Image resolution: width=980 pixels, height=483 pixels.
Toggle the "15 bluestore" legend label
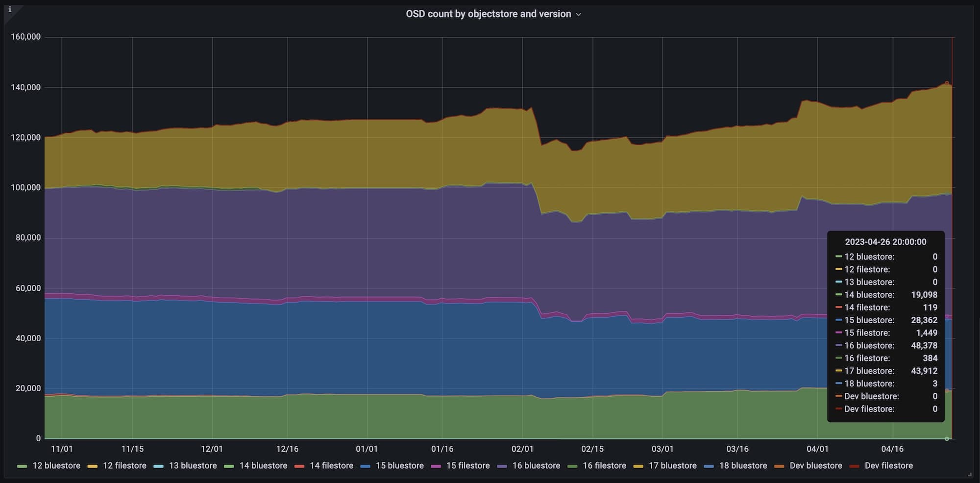tap(399, 466)
